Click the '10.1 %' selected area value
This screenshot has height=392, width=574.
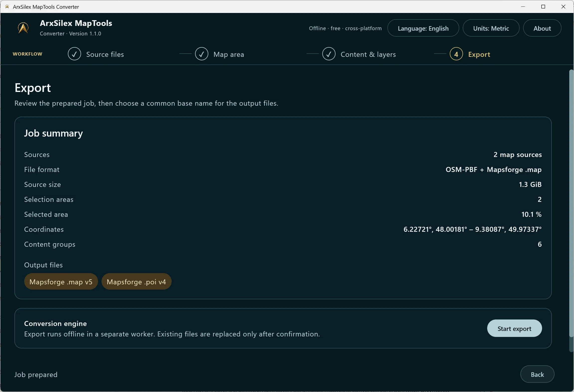(x=531, y=214)
